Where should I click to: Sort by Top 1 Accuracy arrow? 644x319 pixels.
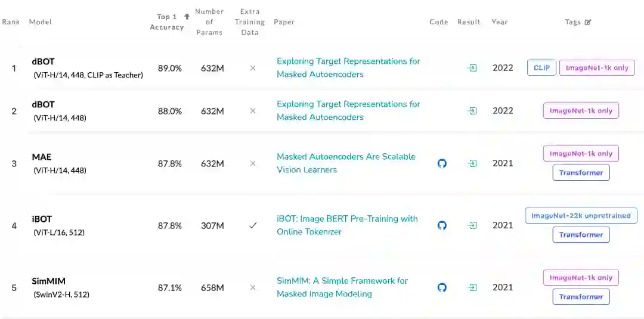(187, 17)
